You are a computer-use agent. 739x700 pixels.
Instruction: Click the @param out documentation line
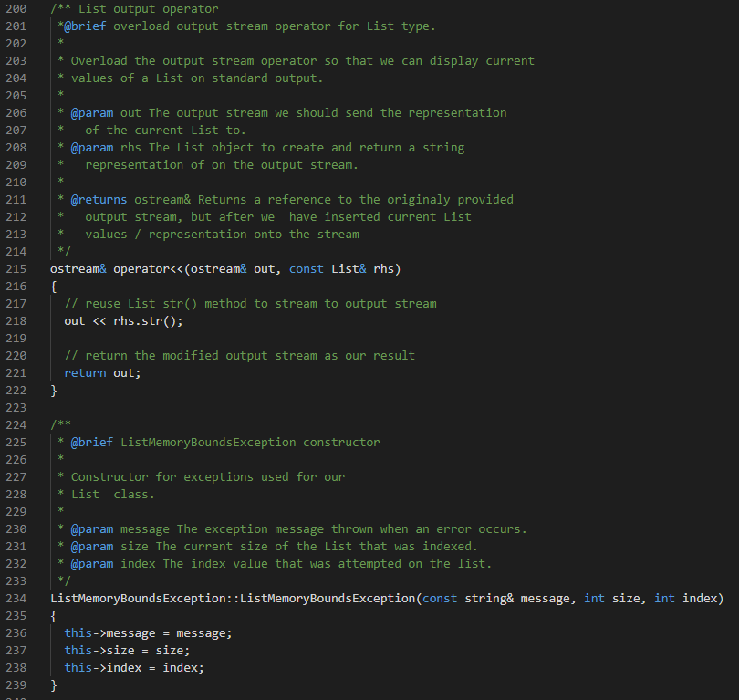(x=109, y=112)
